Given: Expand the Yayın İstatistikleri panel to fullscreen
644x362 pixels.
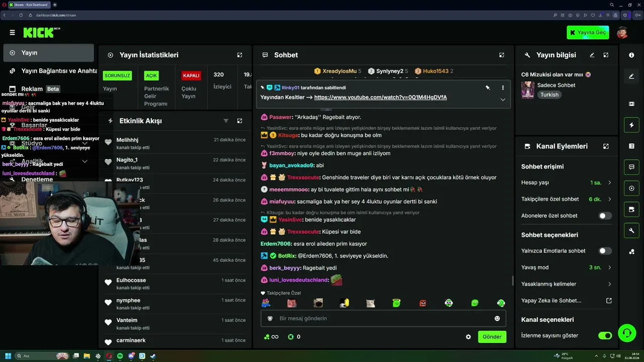Looking at the screenshot, I should pos(239,55).
